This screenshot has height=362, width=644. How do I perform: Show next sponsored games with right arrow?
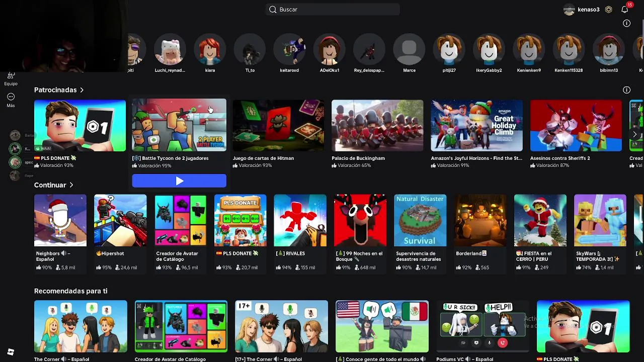click(x=634, y=134)
